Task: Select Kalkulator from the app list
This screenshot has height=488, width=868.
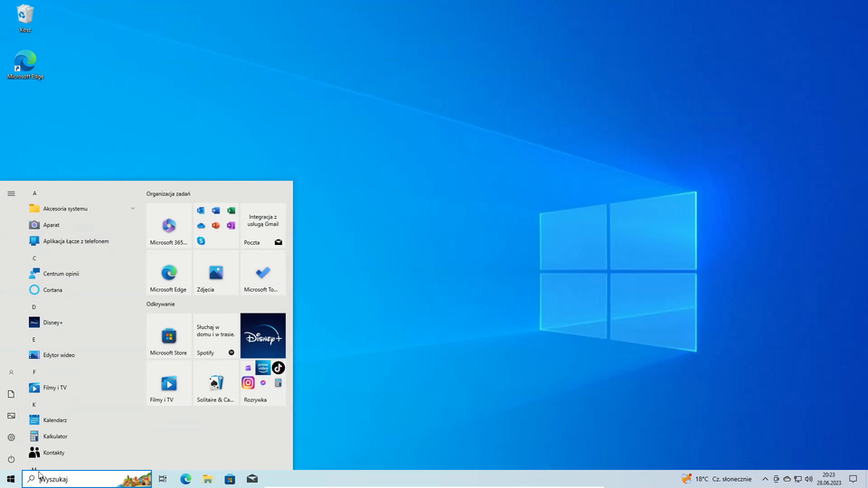Action: (54, 436)
